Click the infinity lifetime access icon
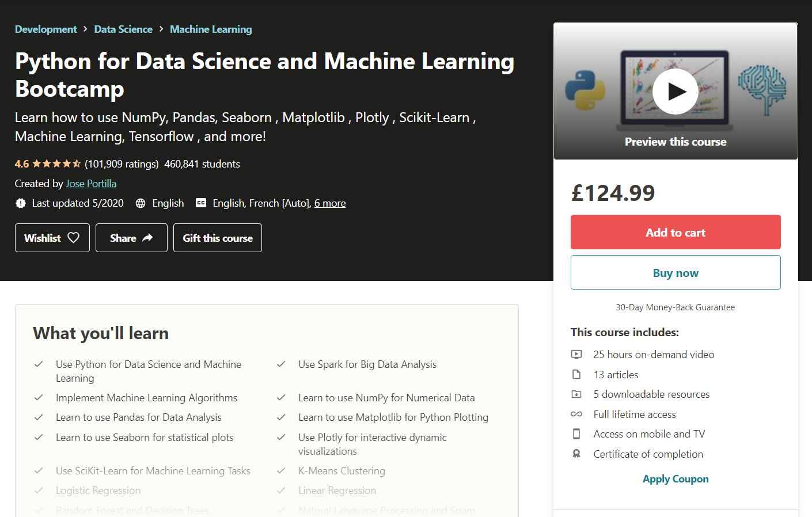Image resolution: width=812 pixels, height=517 pixels. point(576,415)
